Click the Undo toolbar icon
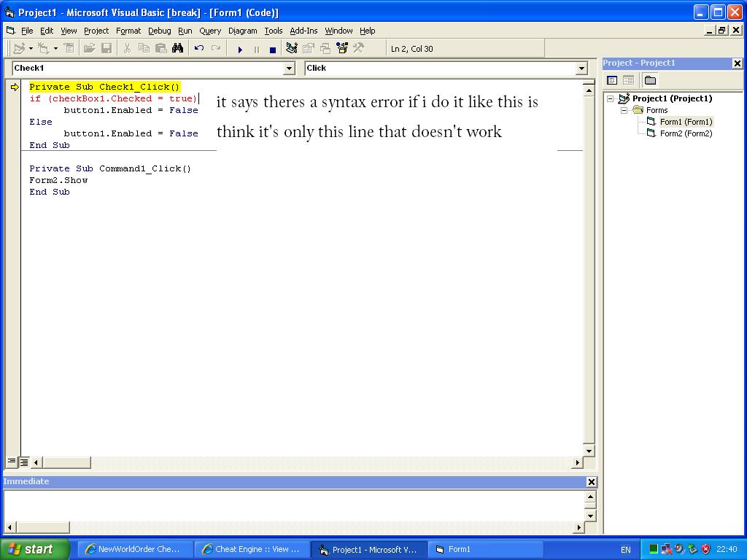Image resolution: width=747 pixels, height=560 pixels. [198, 49]
